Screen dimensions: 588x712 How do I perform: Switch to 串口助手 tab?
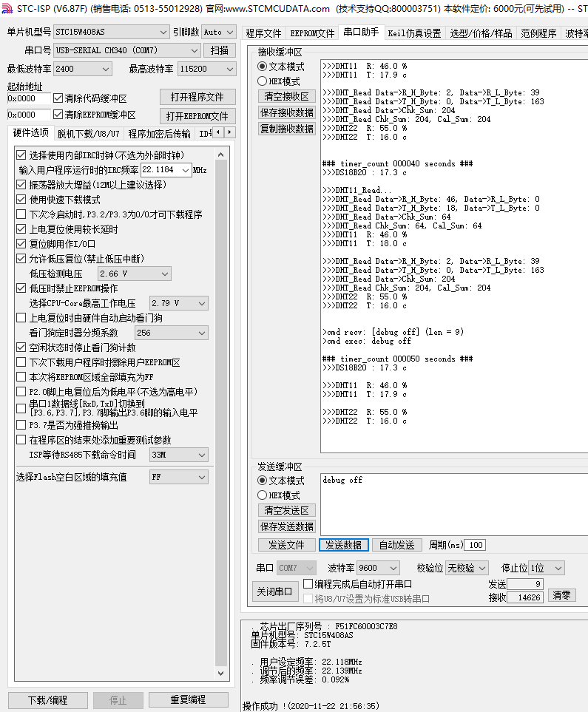point(361,33)
